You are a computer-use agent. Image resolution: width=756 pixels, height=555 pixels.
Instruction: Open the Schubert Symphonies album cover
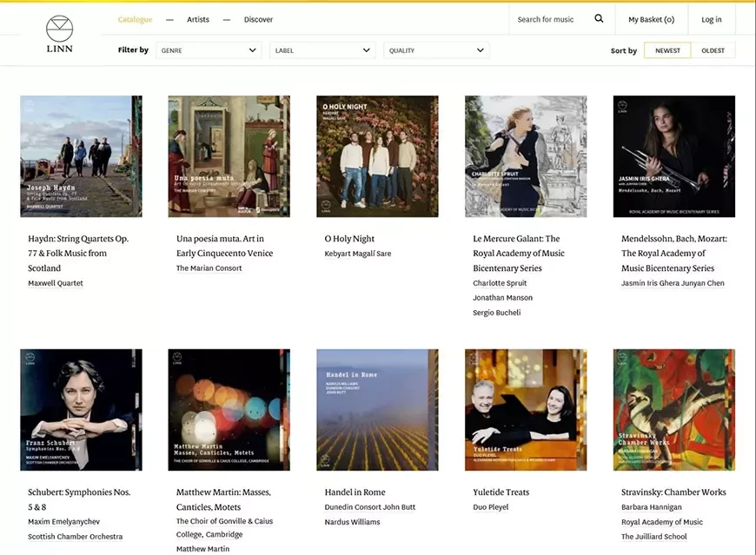81,410
